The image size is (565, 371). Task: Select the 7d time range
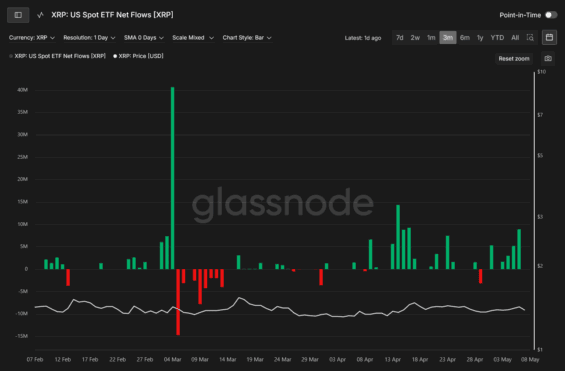coord(400,37)
